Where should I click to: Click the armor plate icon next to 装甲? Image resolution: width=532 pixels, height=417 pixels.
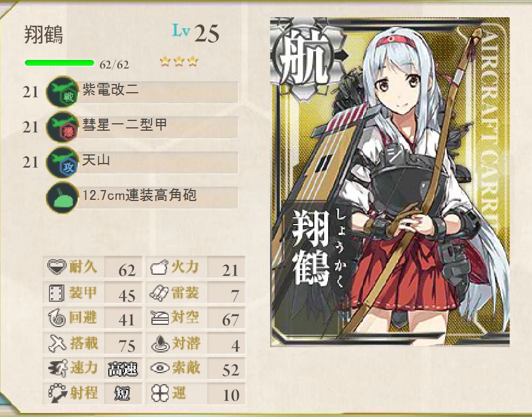[56, 293]
